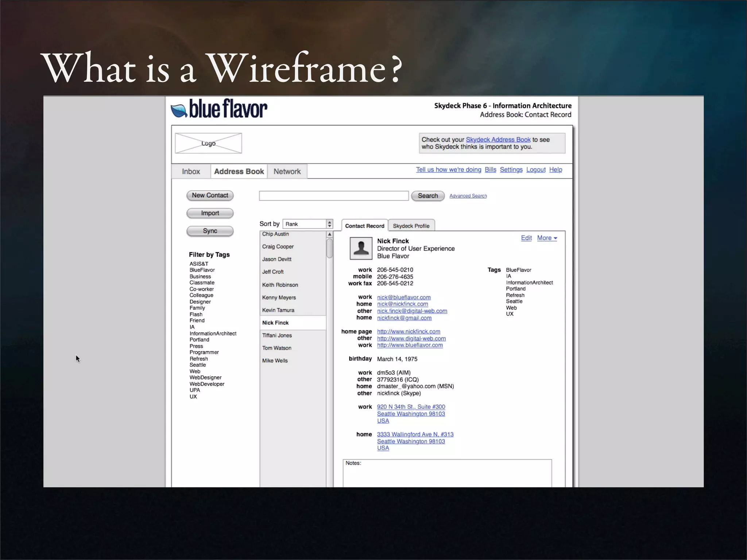The width and height of the screenshot is (747, 560).
Task: Filter by the Business tag
Action: (x=200, y=276)
